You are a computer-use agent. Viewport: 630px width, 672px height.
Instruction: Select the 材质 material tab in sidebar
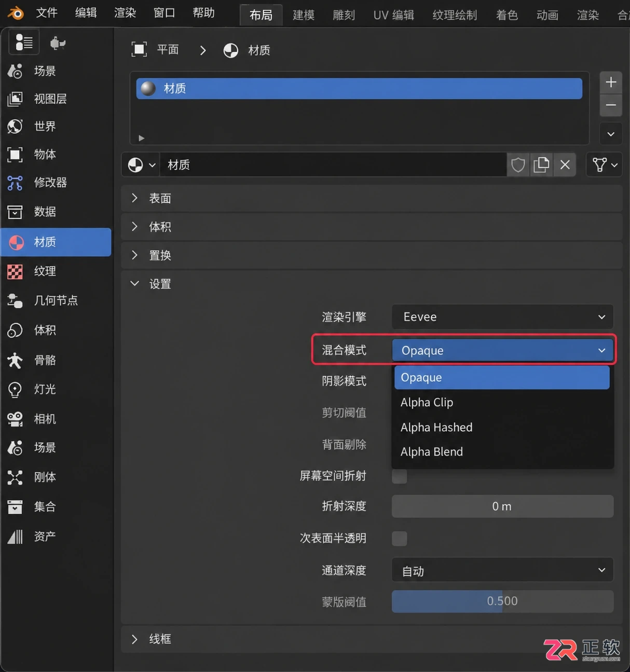(x=56, y=242)
